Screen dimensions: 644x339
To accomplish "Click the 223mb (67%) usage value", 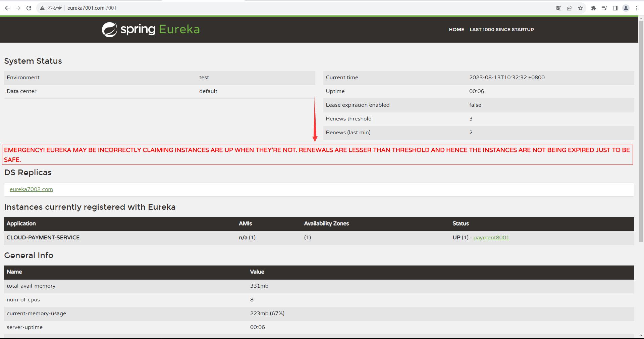I will pos(267,313).
